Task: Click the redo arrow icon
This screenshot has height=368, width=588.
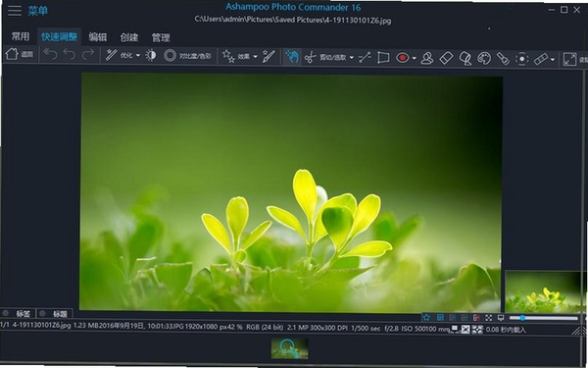Action: tap(88, 55)
